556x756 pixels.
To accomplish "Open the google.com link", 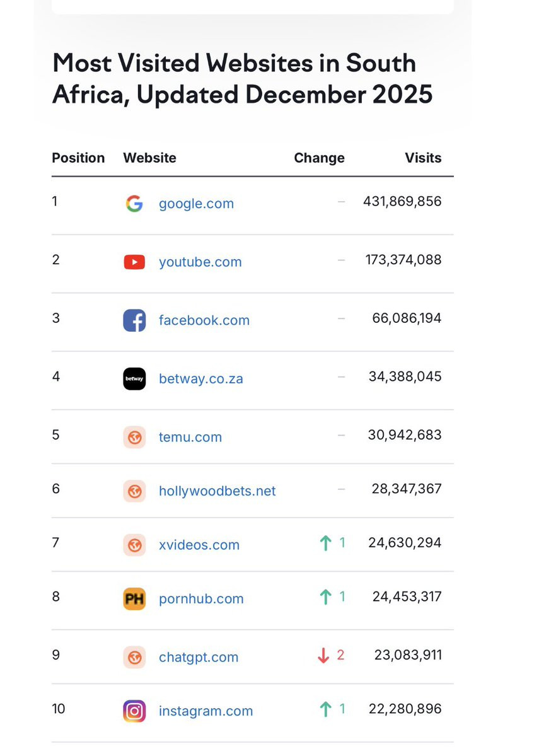I will [x=196, y=204].
